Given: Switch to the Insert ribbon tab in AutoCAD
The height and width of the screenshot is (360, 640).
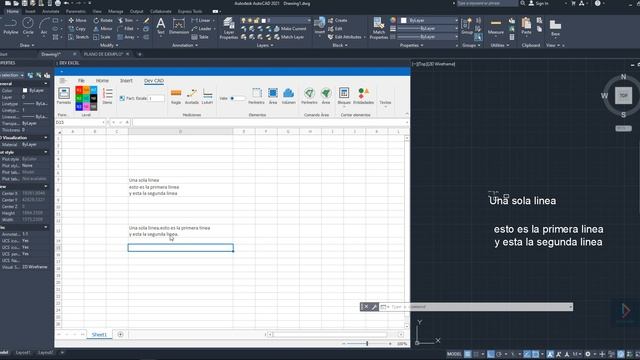Looking at the screenshot, I should click(30, 11).
